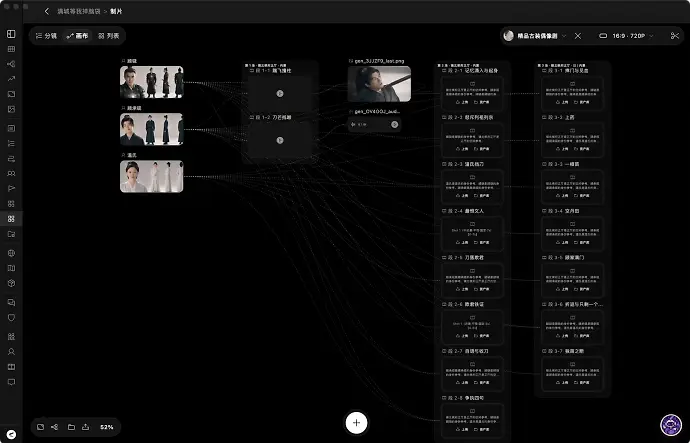Click the upload button in segment 2-8 card
Screen dimensions: 690x443
click(x=462, y=429)
